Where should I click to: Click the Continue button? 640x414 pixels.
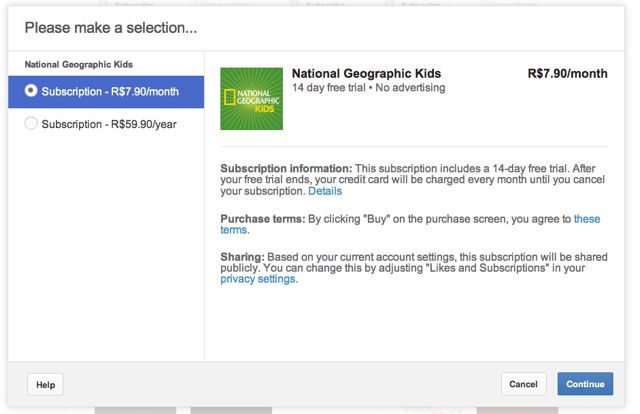coord(585,384)
